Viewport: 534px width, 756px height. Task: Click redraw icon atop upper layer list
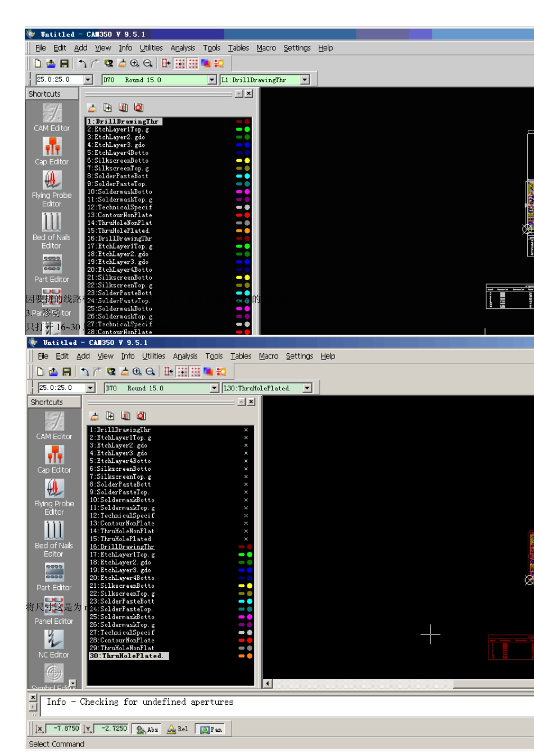pos(92,107)
